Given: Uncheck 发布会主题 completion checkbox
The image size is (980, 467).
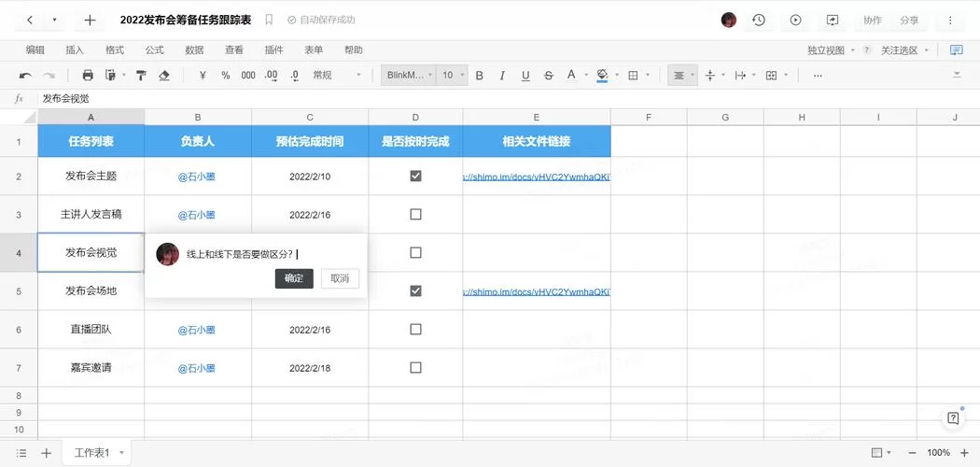Looking at the screenshot, I should (x=415, y=176).
